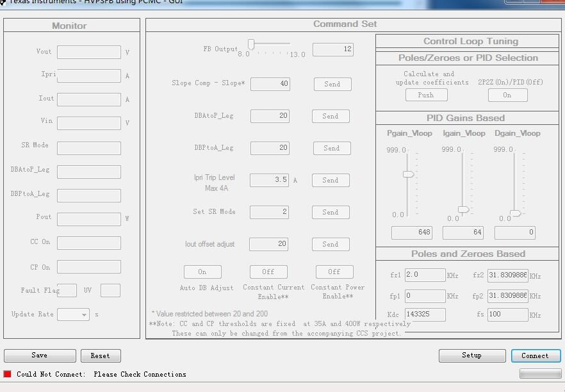Click the Ipri monitor field
Viewport: 565px width, 392px height.
pyautogui.click(x=89, y=76)
